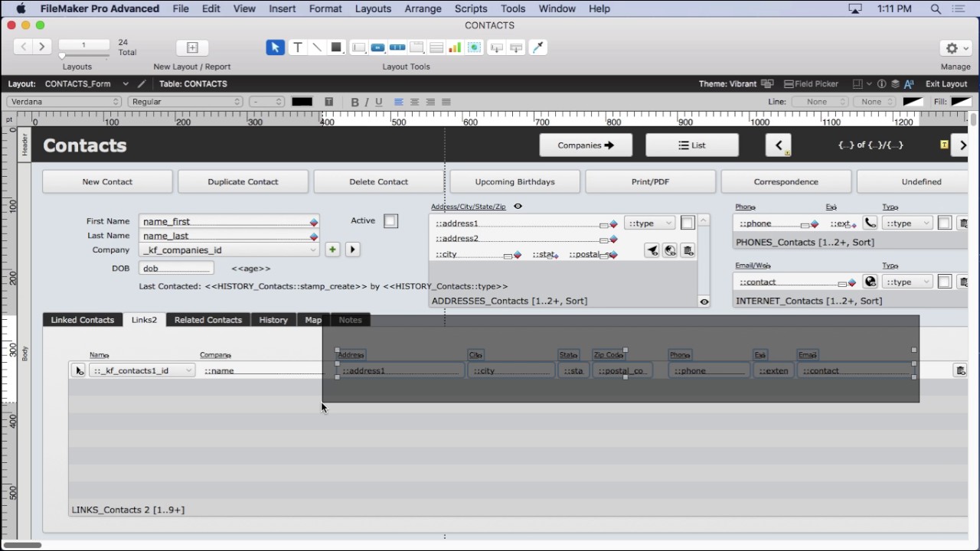Toggle checkbox in Internet portal row
Viewport: 980px width, 551px height.
point(945,282)
